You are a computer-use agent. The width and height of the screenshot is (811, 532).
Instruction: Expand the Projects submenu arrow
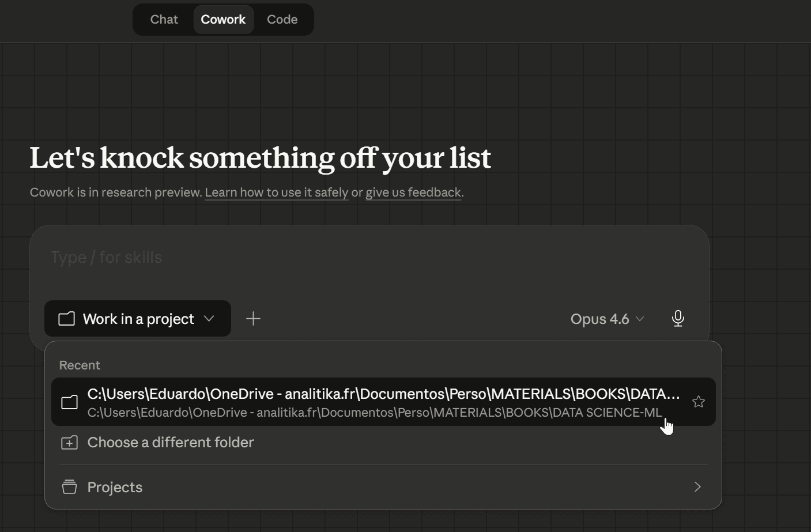pyautogui.click(x=697, y=487)
